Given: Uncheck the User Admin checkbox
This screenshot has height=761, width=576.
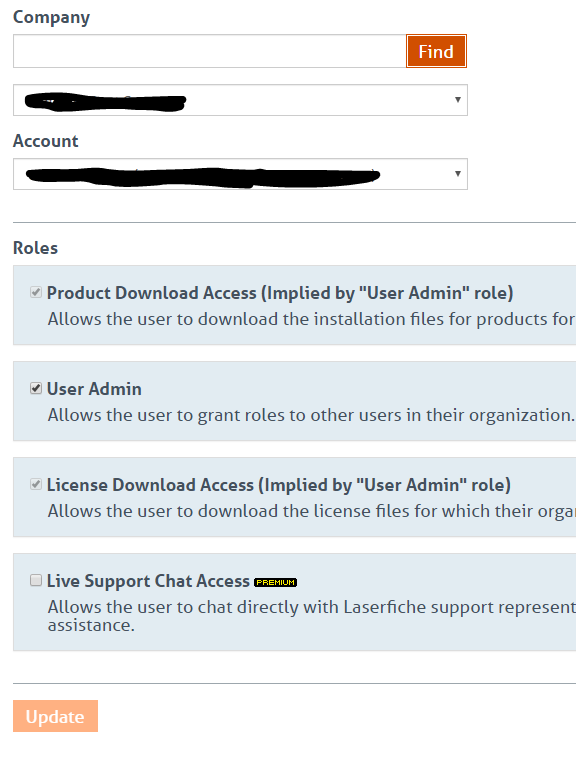Looking at the screenshot, I should (36, 388).
